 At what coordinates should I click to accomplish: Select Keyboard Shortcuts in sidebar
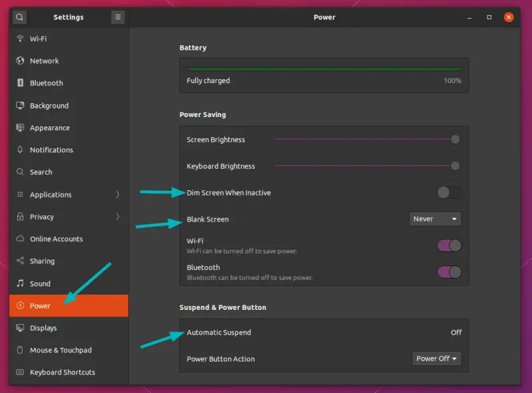(63, 372)
